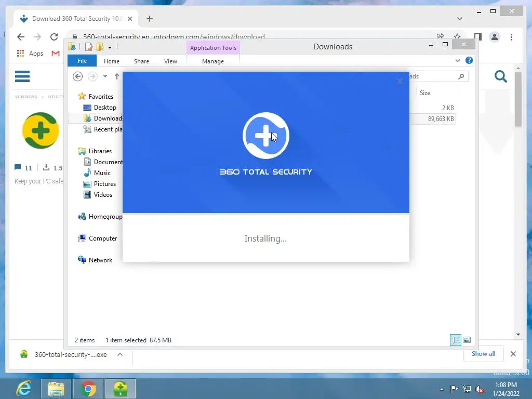Open File Explorer from the taskbar
Screen dimensions: 532x399
point(56,389)
